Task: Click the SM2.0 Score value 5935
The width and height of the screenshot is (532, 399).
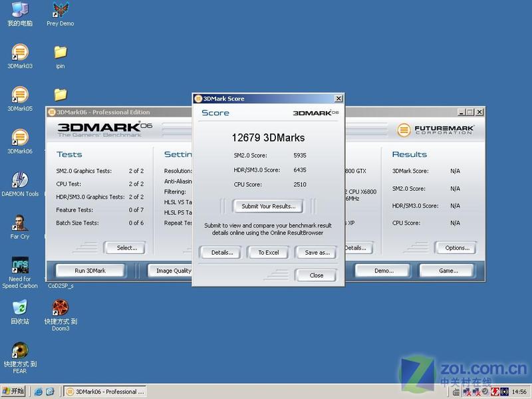Action: click(300, 156)
